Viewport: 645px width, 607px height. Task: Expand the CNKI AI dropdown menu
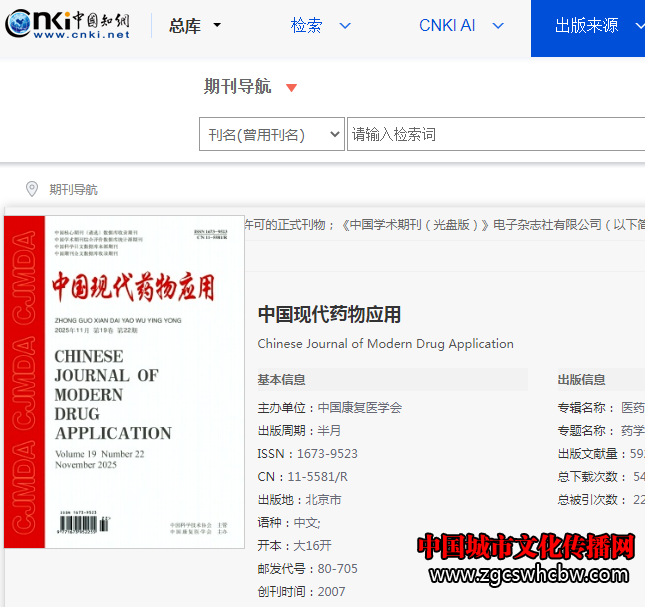tap(497, 26)
